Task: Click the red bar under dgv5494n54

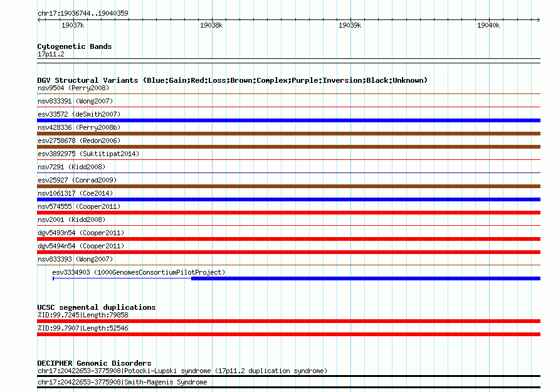Action: click(288, 252)
